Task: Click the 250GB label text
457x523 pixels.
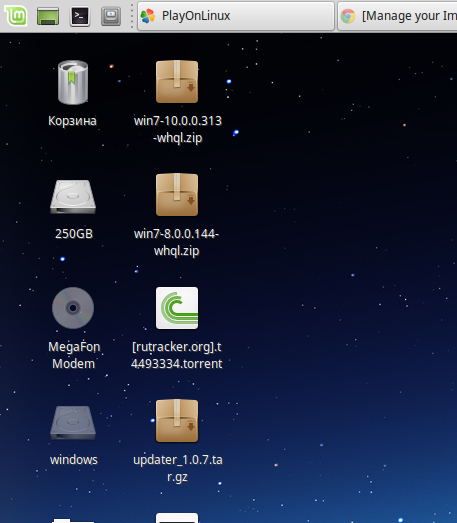Action: pos(74,234)
